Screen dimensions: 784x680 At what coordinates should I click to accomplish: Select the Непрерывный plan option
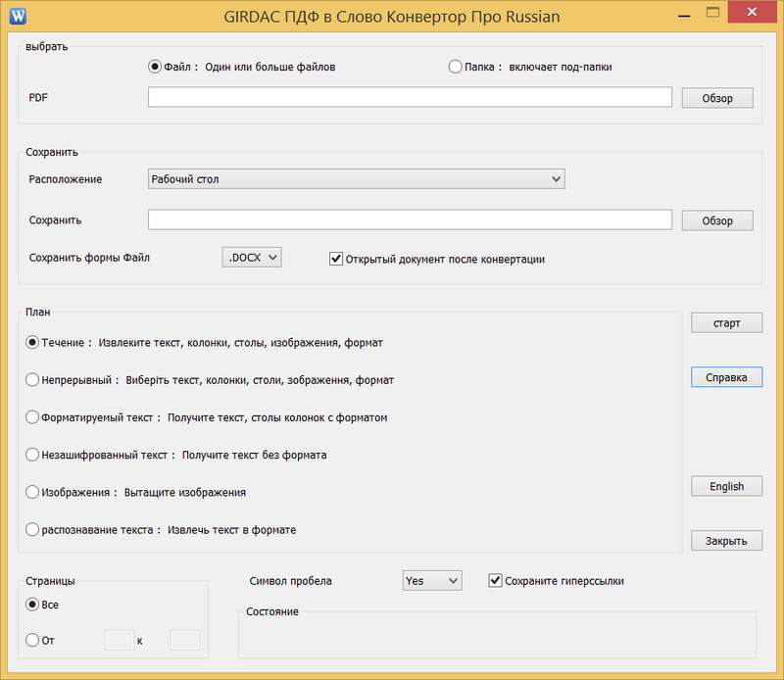(x=33, y=379)
